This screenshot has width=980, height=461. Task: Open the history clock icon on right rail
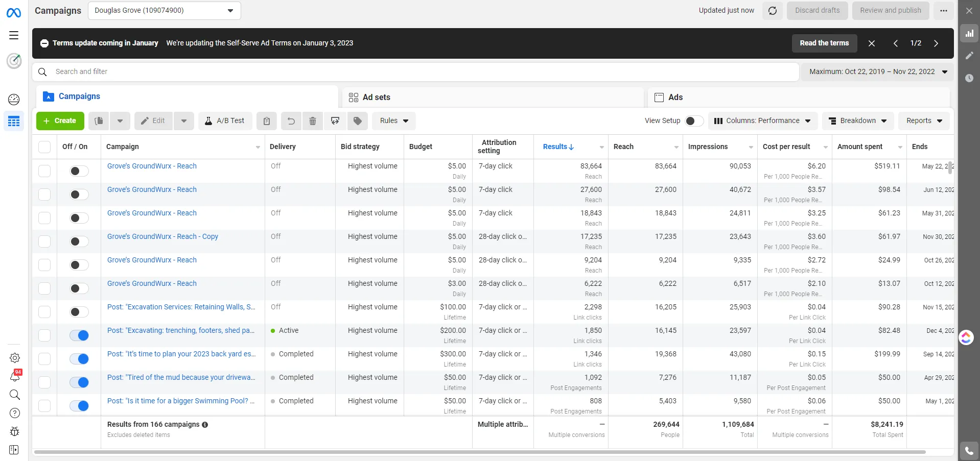tap(969, 78)
